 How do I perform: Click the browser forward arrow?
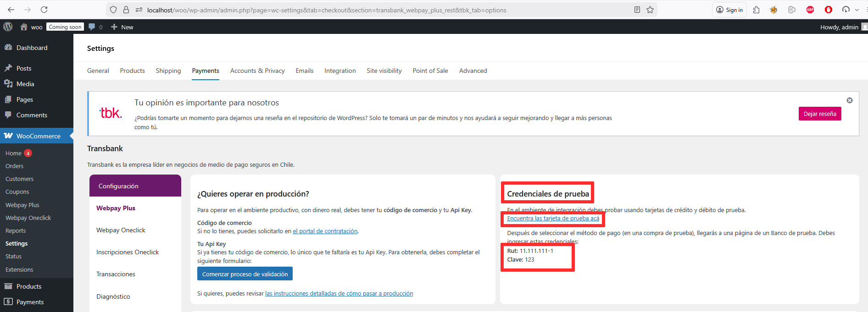click(x=28, y=10)
